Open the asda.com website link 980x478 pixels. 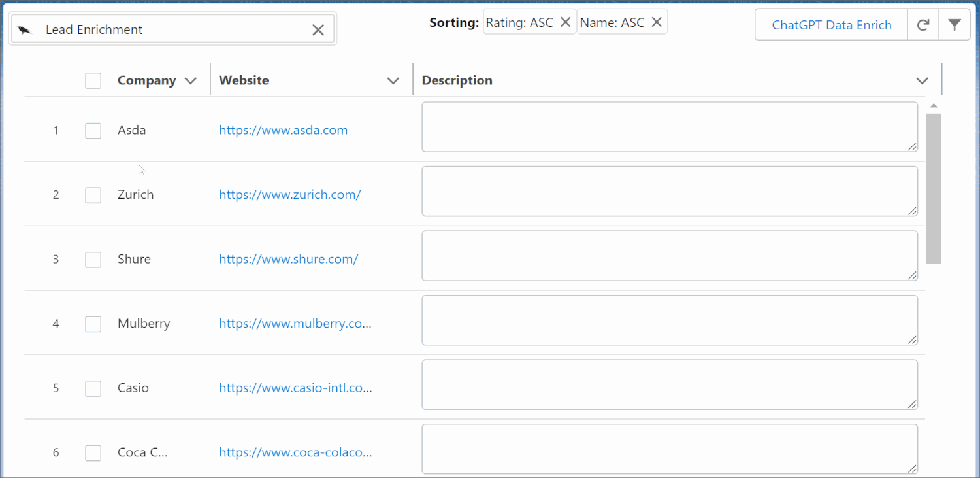284,130
